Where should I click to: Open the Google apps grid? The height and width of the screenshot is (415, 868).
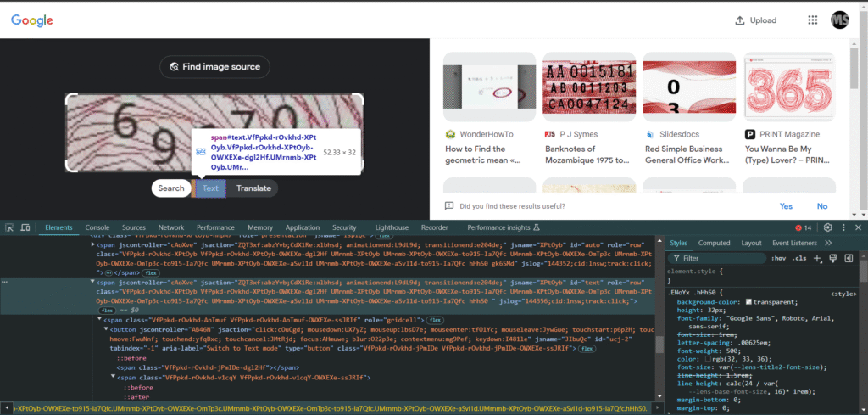tap(813, 20)
